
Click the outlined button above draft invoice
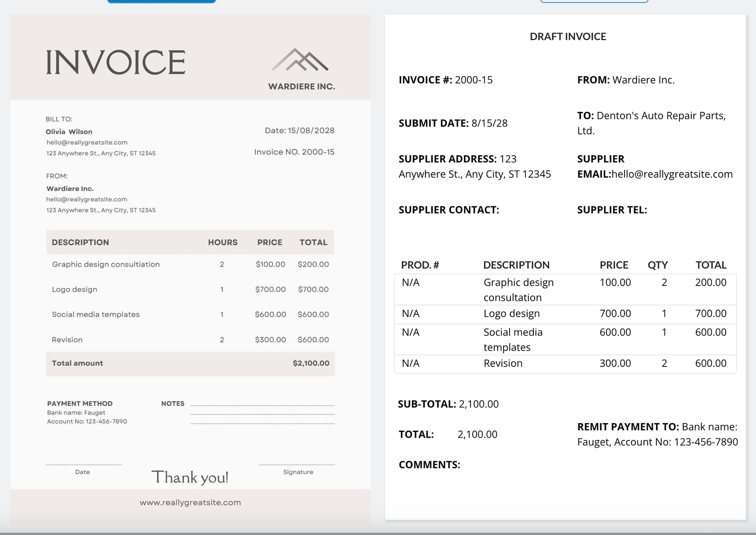pyautogui.click(x=594, y=2)
